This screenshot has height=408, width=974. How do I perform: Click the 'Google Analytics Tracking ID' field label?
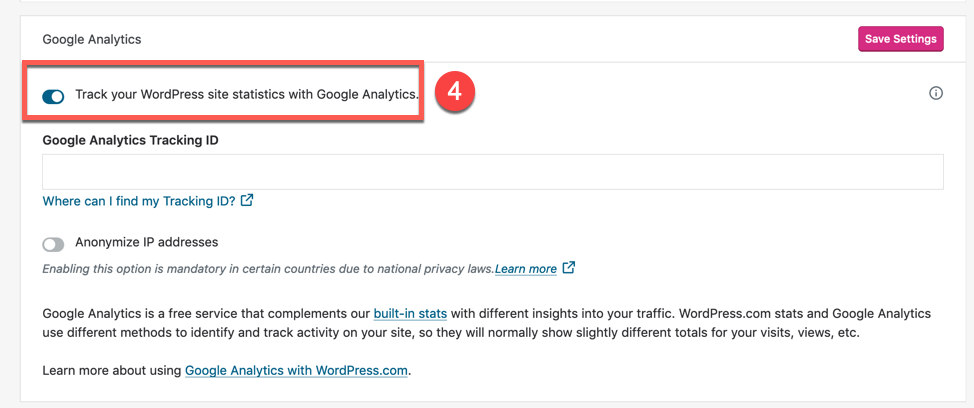click(130, 140)
